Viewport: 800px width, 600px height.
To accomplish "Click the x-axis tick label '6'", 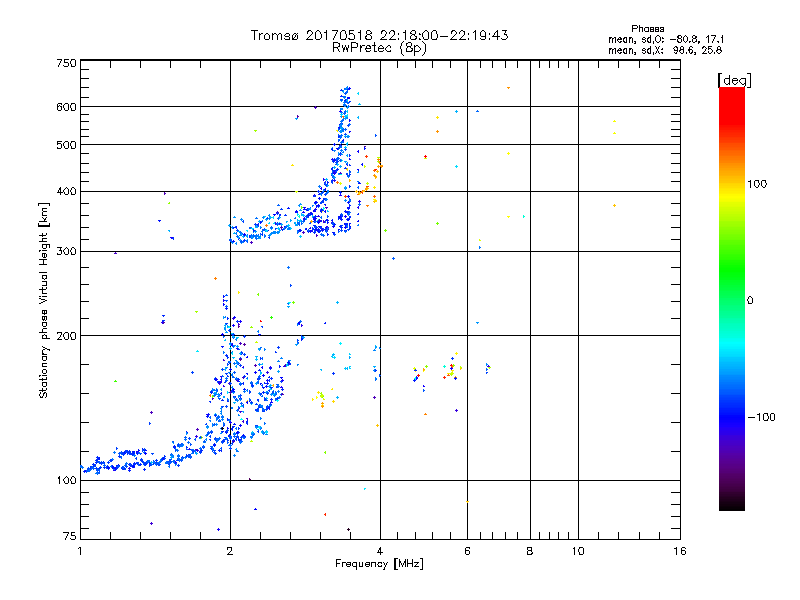I will [467, 551].
